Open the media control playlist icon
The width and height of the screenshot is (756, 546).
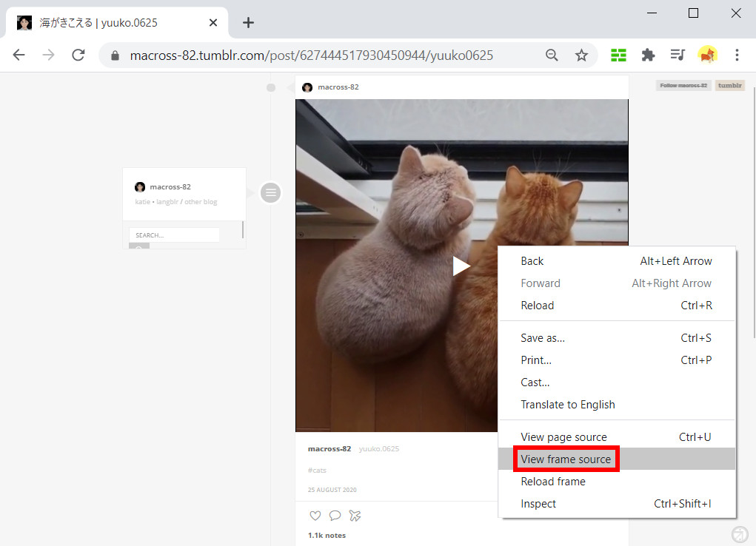coord(678,55)
